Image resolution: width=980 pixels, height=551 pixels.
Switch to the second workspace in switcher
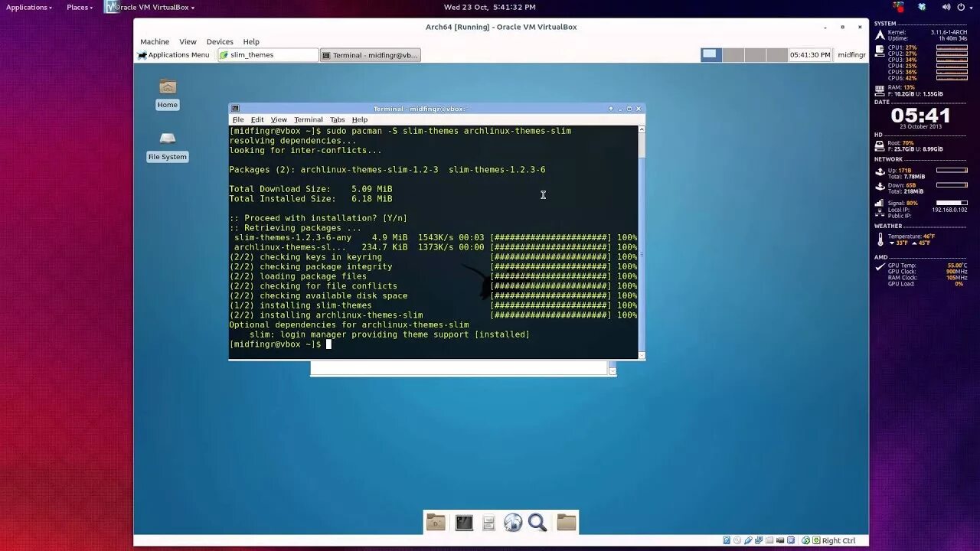pos(733,54)
